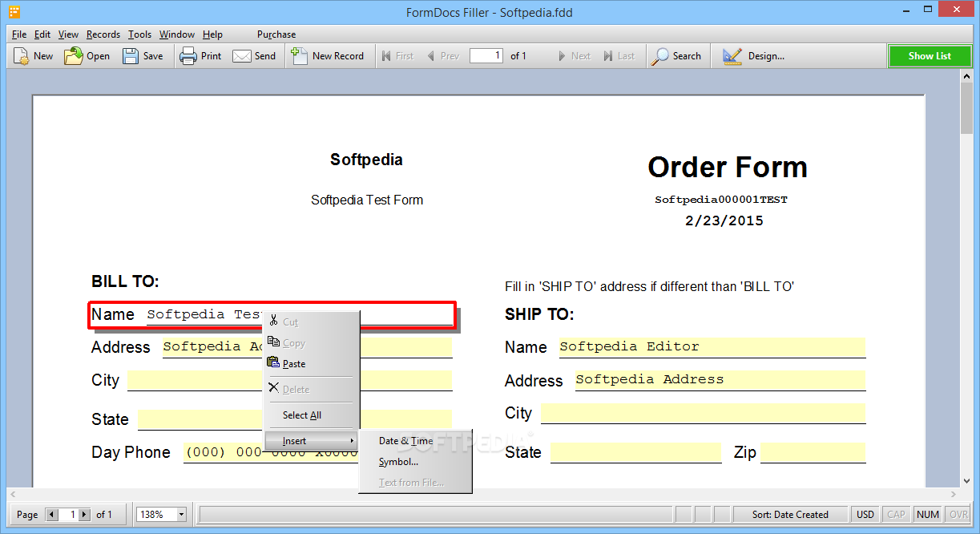Click previous page arrow in status bar
This screenshot has width=980, height=534.
[x=53, y=515]
